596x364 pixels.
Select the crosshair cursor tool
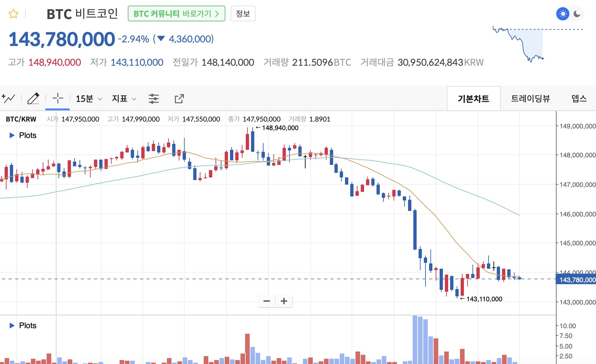(57, 98)
